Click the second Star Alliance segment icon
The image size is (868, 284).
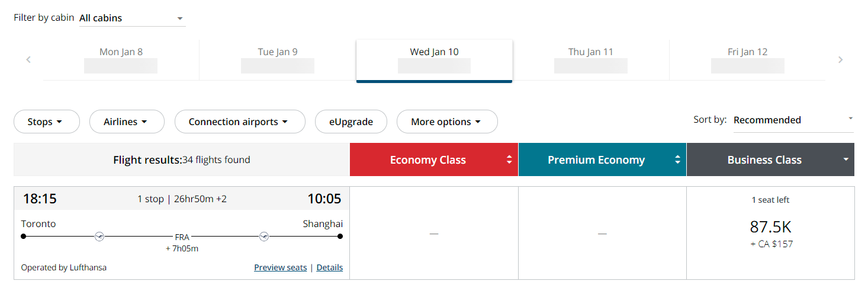264,237
